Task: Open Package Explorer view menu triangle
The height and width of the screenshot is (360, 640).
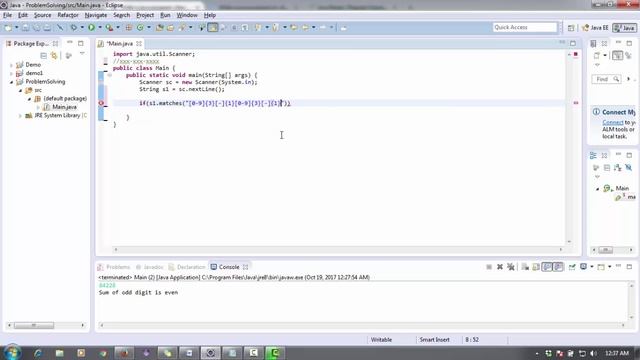Action: tap(82, 54)
